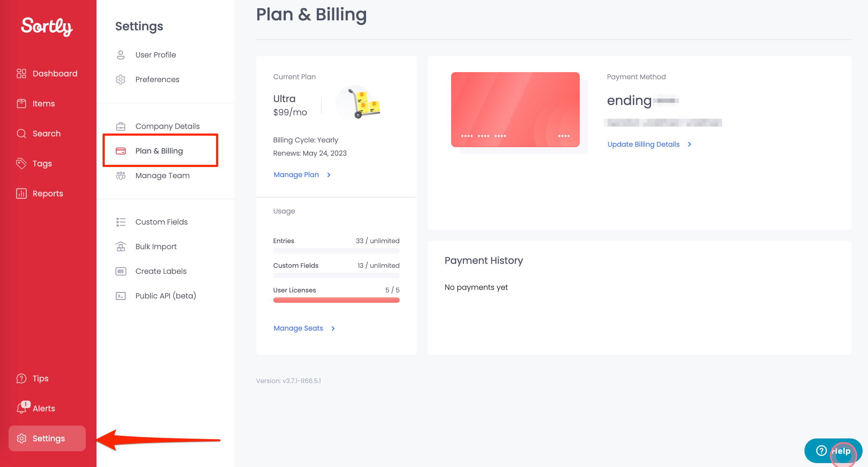Expand Update Billing Details with the arrow

tap(690, 144)
